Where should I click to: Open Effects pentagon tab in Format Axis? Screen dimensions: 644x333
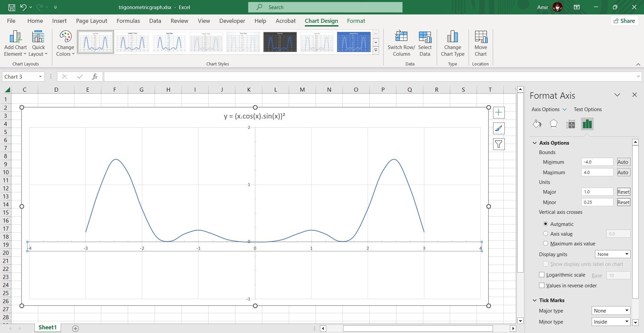click(553, 124)
